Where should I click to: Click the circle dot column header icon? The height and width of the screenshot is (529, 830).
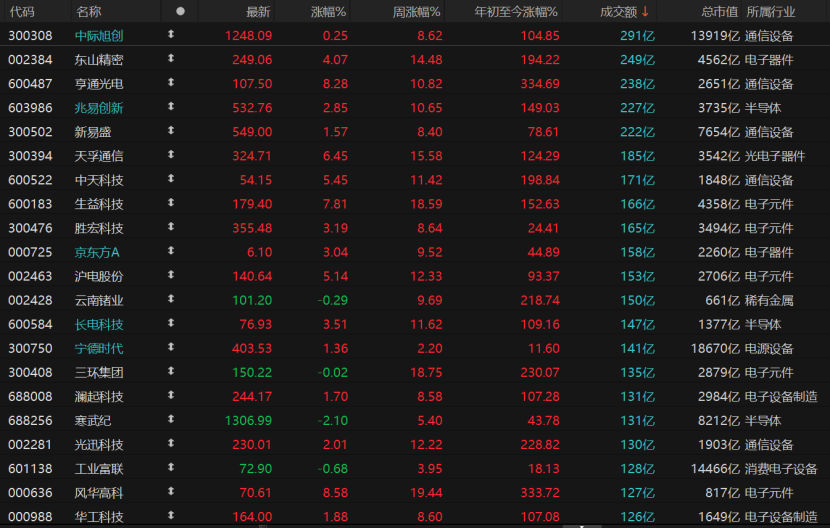coord(181,11)
